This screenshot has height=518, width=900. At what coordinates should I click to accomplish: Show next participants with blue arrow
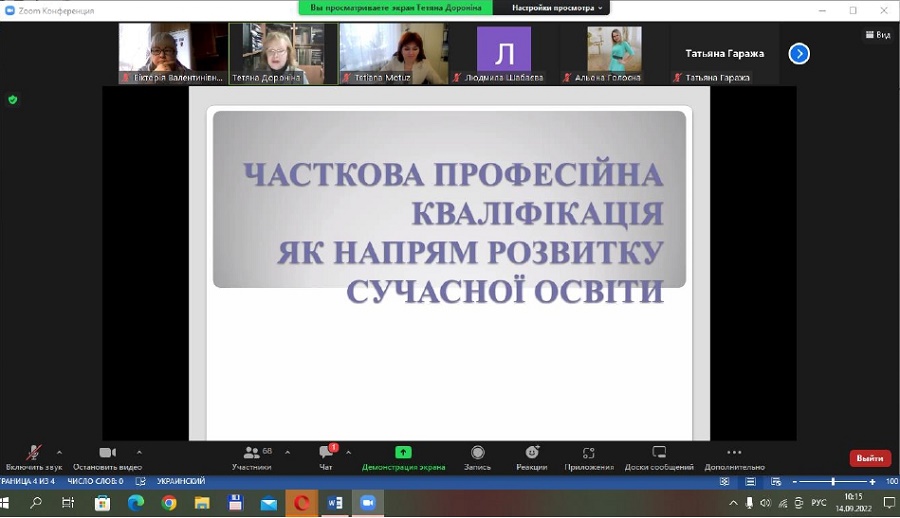[x=799, y=54]
